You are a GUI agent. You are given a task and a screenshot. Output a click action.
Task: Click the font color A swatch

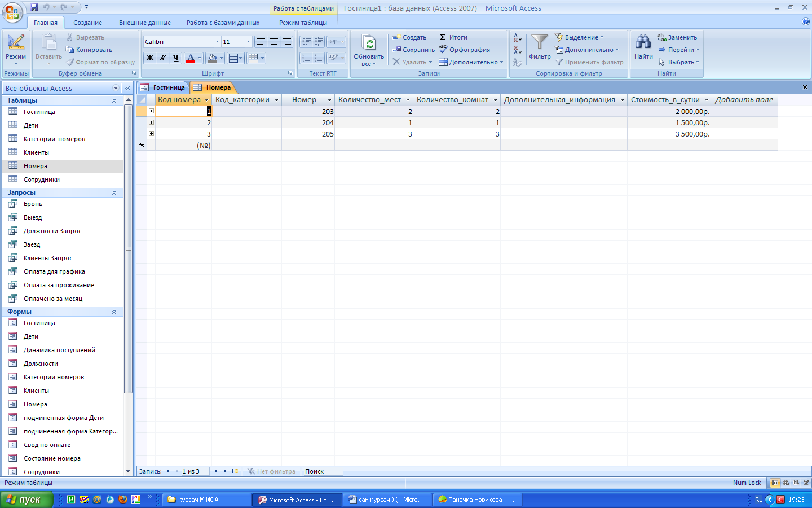coord(191,58)
